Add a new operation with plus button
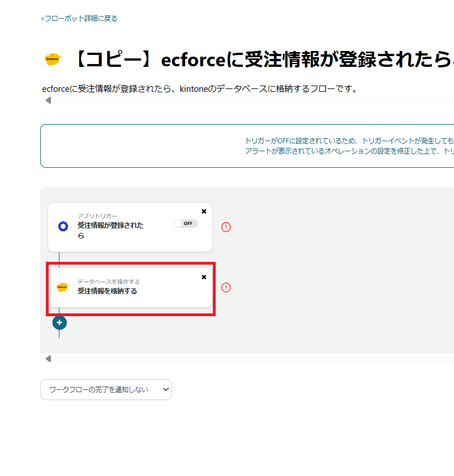 (x=59, y=322)
